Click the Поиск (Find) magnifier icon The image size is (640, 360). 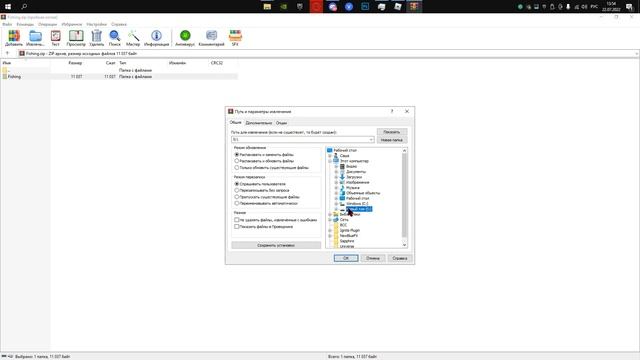(x=115, y=36)
